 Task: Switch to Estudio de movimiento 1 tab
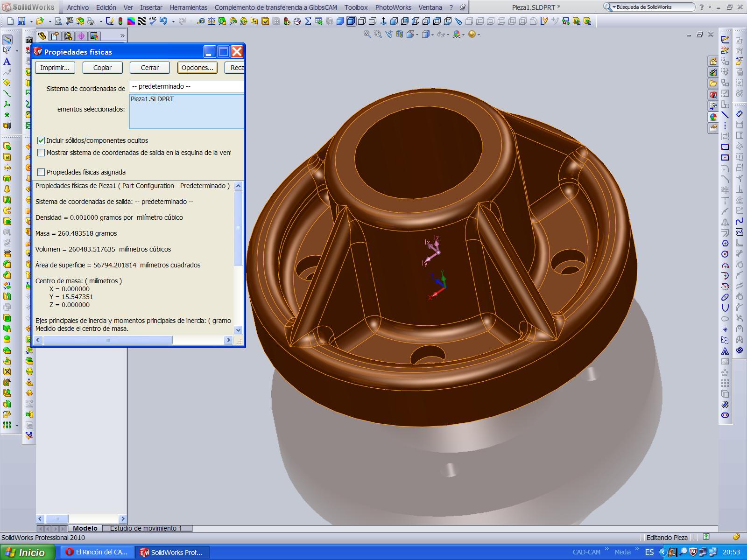click(146, 528)
